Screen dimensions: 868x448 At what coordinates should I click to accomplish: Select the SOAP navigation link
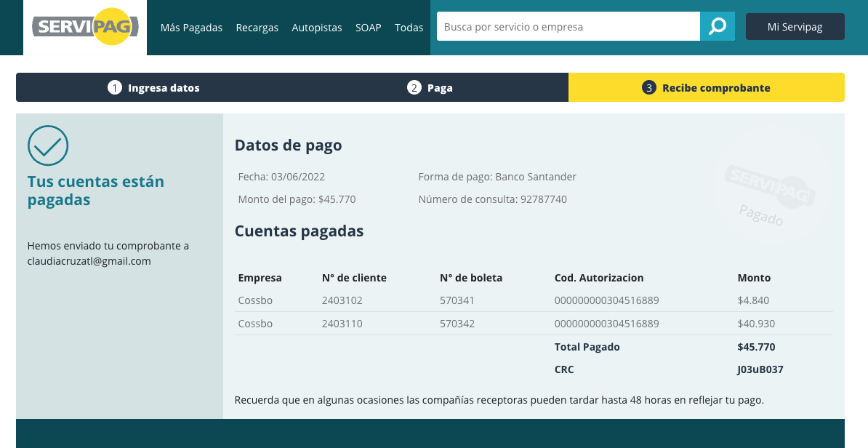tap(368, 28)
